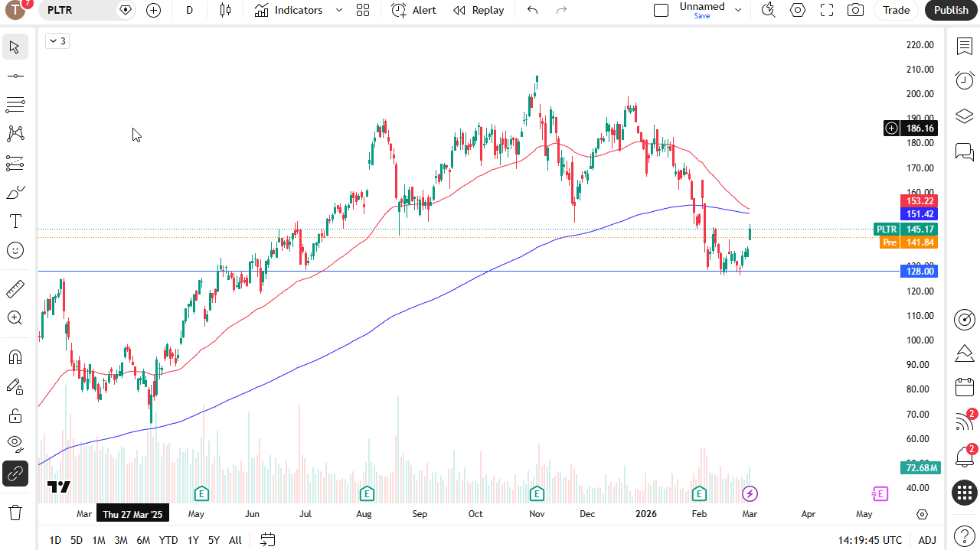
Task: Open the candlestick chart type menu
Action: (x=225, y=10)
